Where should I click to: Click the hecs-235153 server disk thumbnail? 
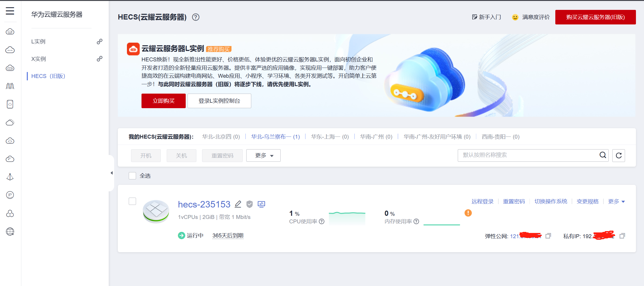[x=156, y=211]
